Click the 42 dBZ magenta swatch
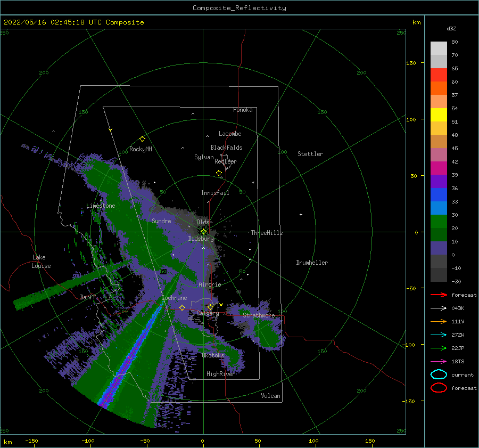This screenshot has width=479, height=448. tap(439, 168)
